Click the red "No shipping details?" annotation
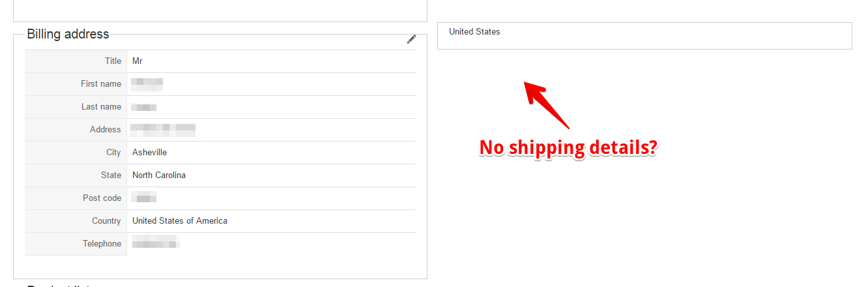The width and height of the screenshot is (868, 287). coord(568,148)
